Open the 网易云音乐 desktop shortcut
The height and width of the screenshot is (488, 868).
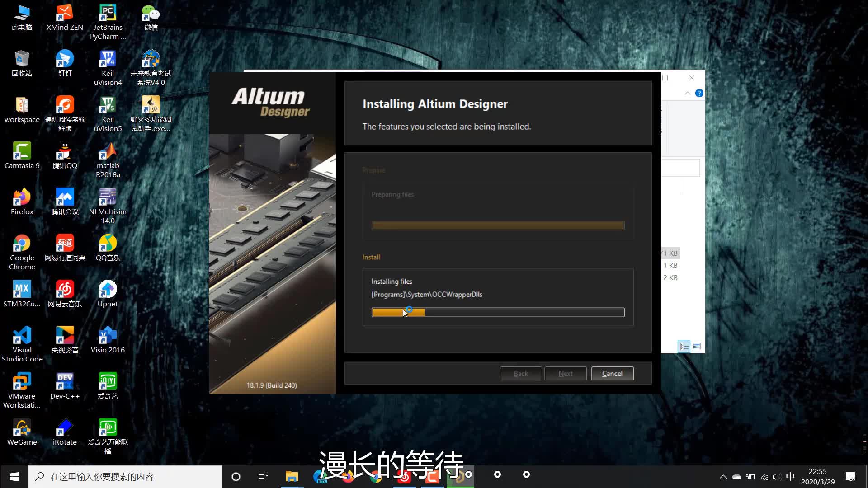[65, 295]
